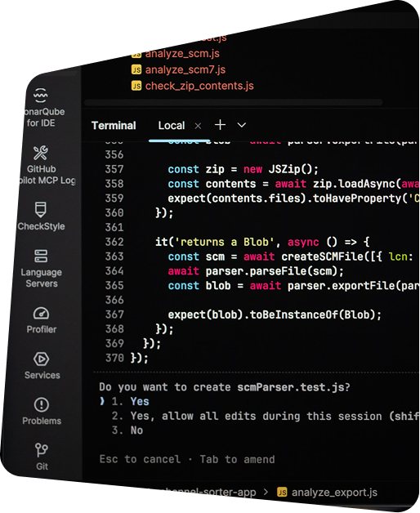420x513 pixels.
Task: Click line number 357 in terminal diff
Action: pos(114,169)
